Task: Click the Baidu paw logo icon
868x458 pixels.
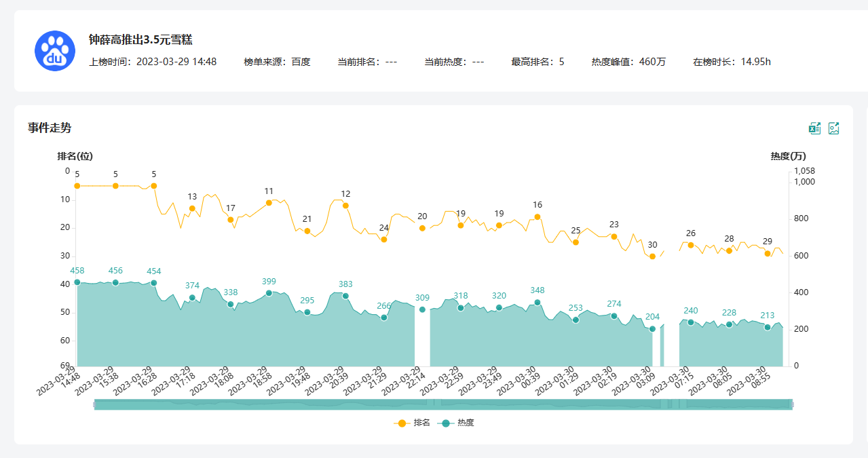Action: [x=55, y=51]
